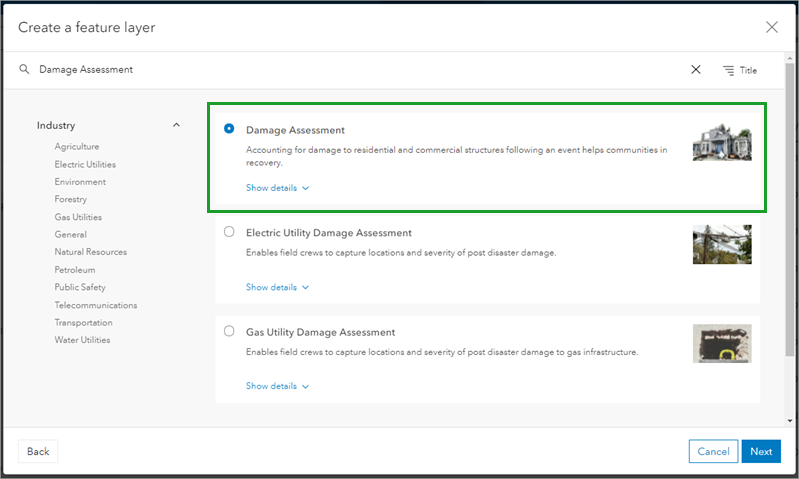
Task: Show details for Damage Assessment template
Action: [277, 188]
